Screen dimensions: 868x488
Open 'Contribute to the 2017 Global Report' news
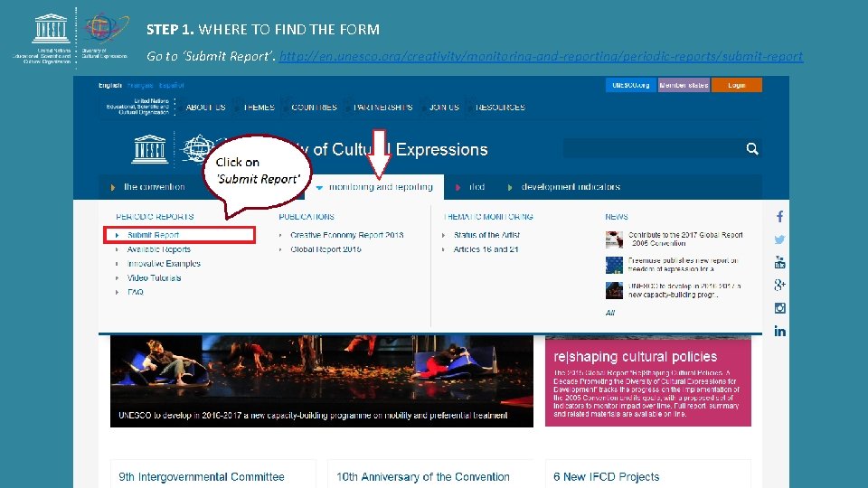[x=685, y=239]
